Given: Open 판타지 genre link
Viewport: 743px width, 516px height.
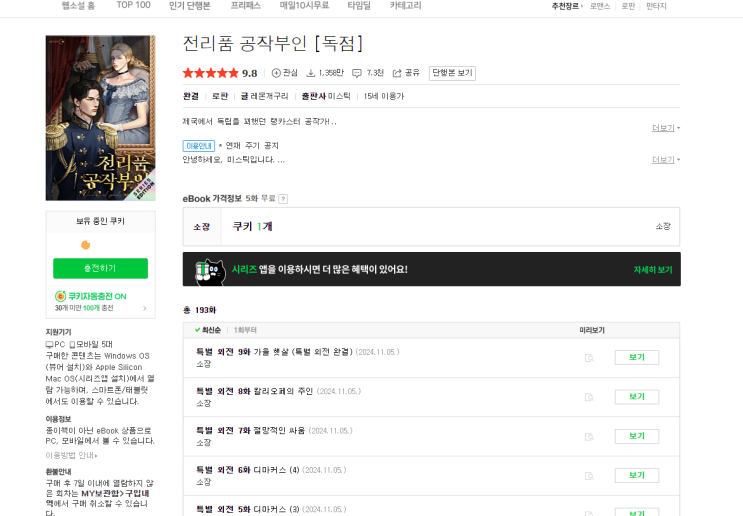Looking at the screenshot, I should point(656,6).
